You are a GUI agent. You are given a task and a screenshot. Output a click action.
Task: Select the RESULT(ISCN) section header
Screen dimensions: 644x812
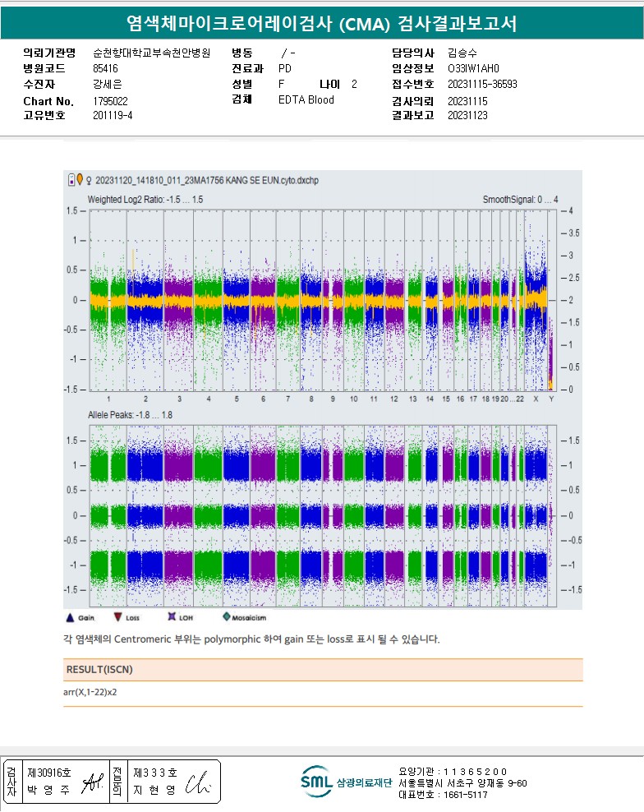99,670
